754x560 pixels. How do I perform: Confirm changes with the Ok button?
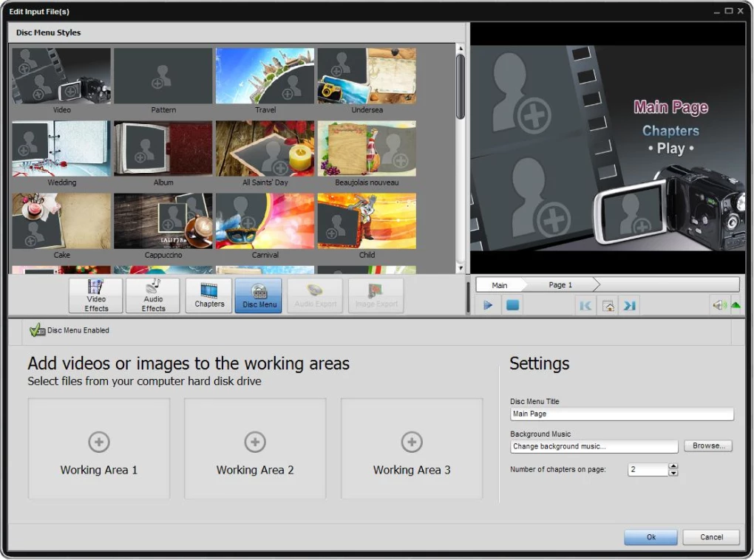[x=650, y=537]
